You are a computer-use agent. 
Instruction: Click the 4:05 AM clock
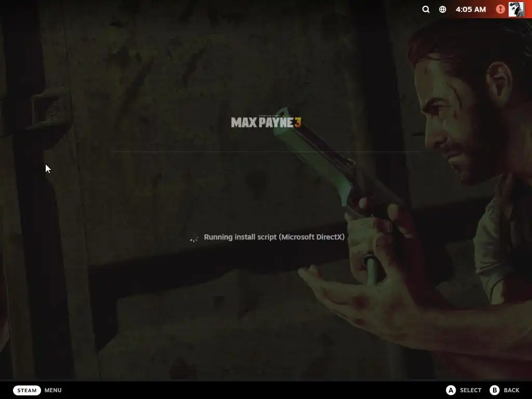(471, 9)
